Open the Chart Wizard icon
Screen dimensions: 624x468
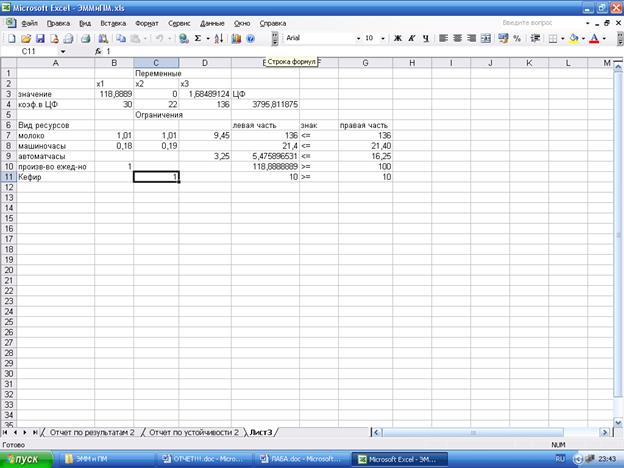pyautogui.click(x=236, y=38)
